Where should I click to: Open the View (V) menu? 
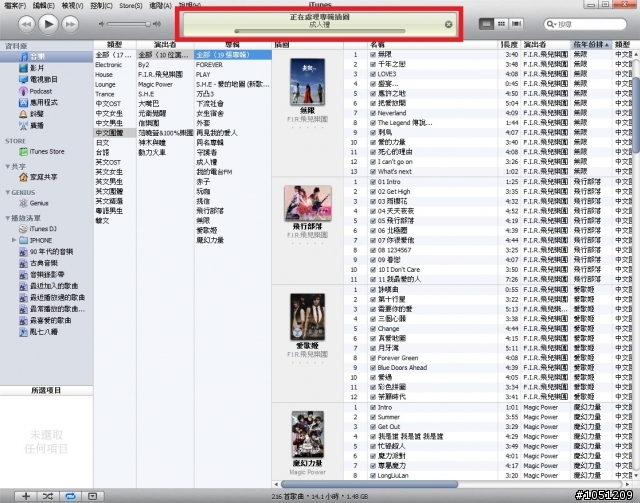[x=72, y=5]
